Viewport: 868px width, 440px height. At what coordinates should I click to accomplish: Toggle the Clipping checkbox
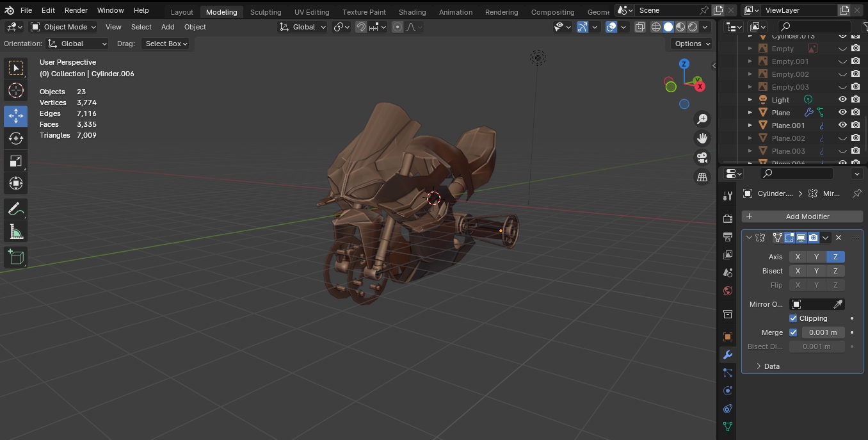(793, 318)
